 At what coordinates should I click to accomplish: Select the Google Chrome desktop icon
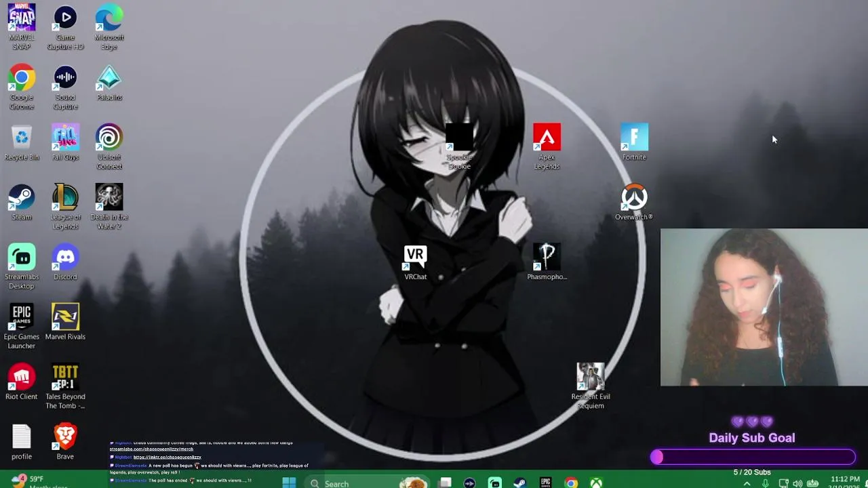(22, 86)
